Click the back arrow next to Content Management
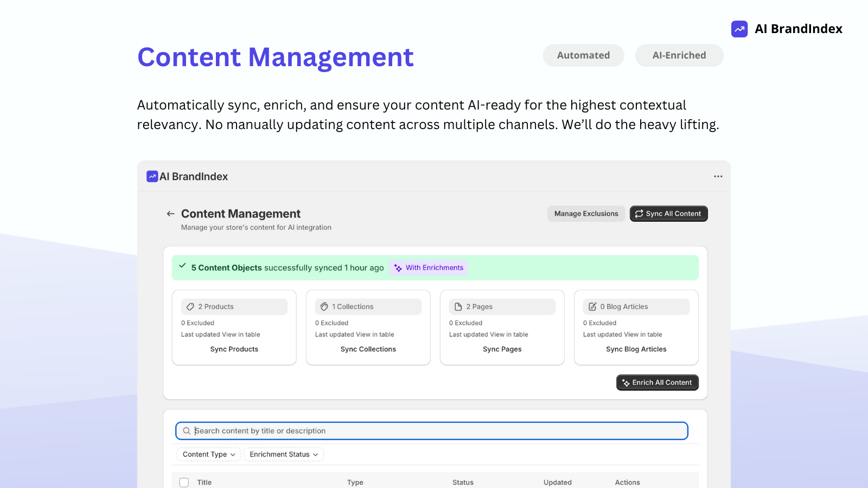Image resolution: width=868 pixels, height=488 pixels. (x=170, y=214)
